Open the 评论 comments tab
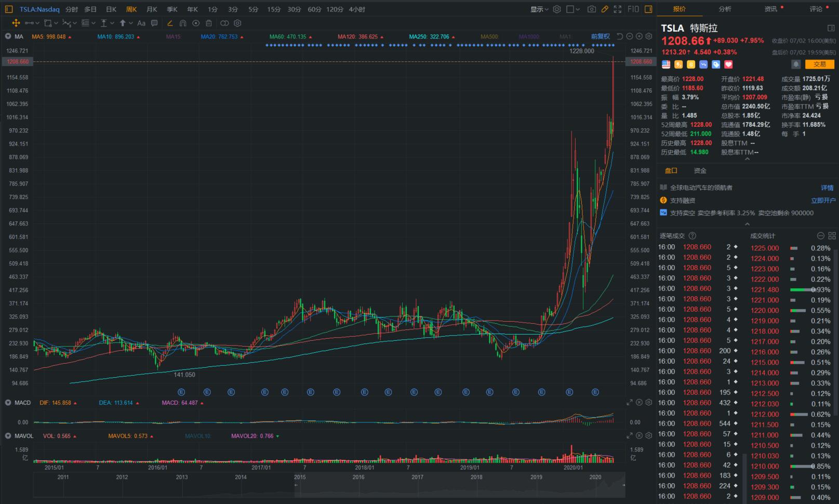Screen dimensions: 839x504 click(x=816, y=9)
